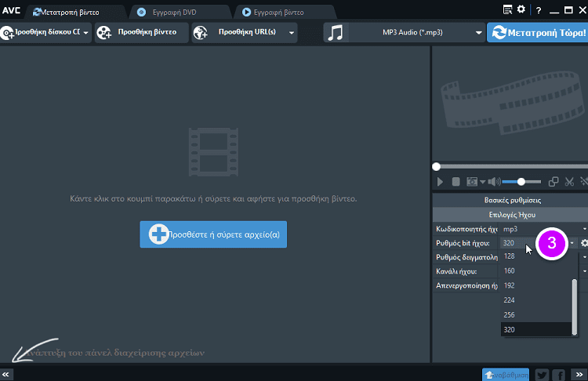Click the scissors cut tool icon
This screenshot has height=381, width=588.
pos(570,182)
